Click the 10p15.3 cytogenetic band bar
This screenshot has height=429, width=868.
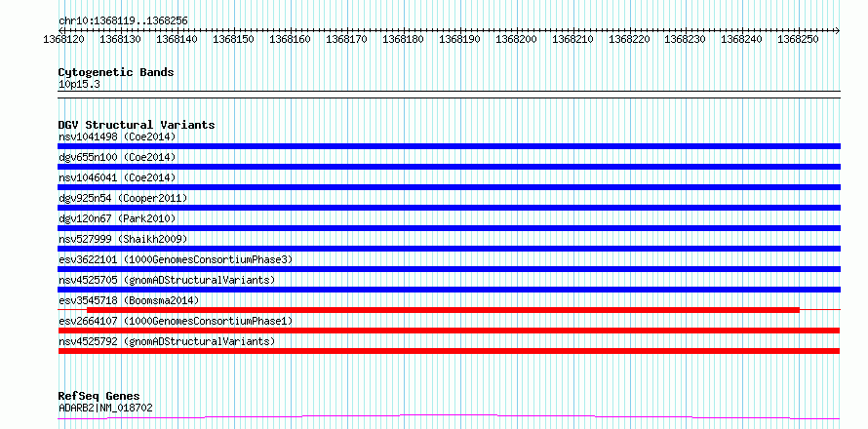(449, 95)
